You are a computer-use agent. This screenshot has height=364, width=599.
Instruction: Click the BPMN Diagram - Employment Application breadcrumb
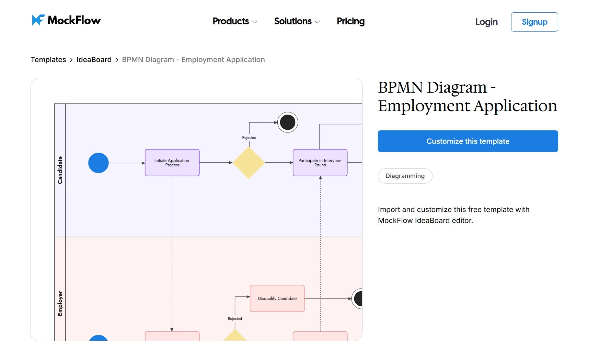coord(193,60)
